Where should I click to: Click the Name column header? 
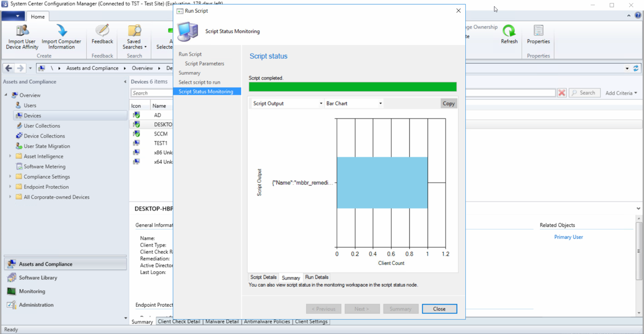point(159,106)
